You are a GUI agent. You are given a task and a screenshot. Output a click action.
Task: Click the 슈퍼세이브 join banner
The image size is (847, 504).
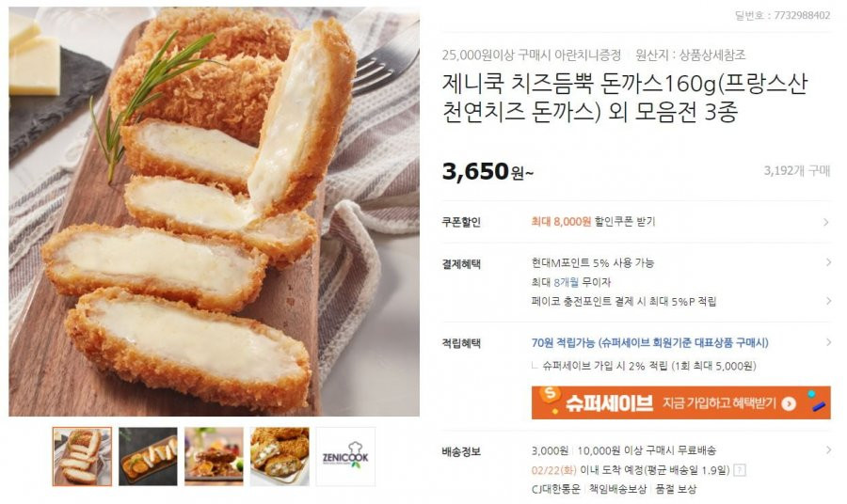[680, 402]
